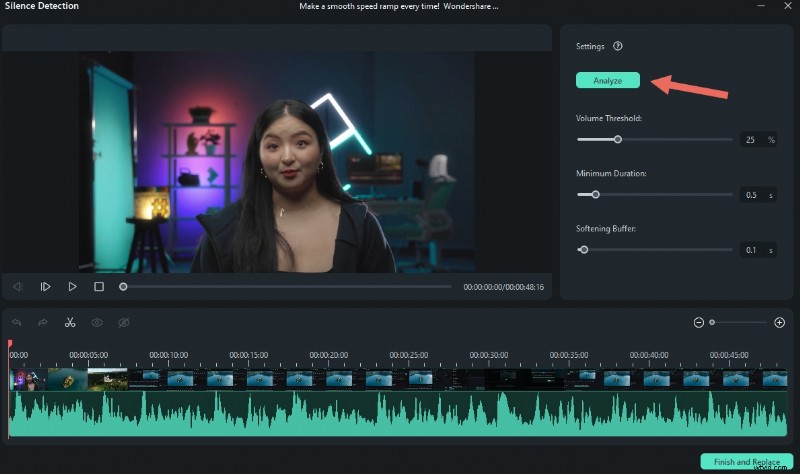
Task: Click the 00:00:15:00 mark on the ruler
Action: coord(248,355)
